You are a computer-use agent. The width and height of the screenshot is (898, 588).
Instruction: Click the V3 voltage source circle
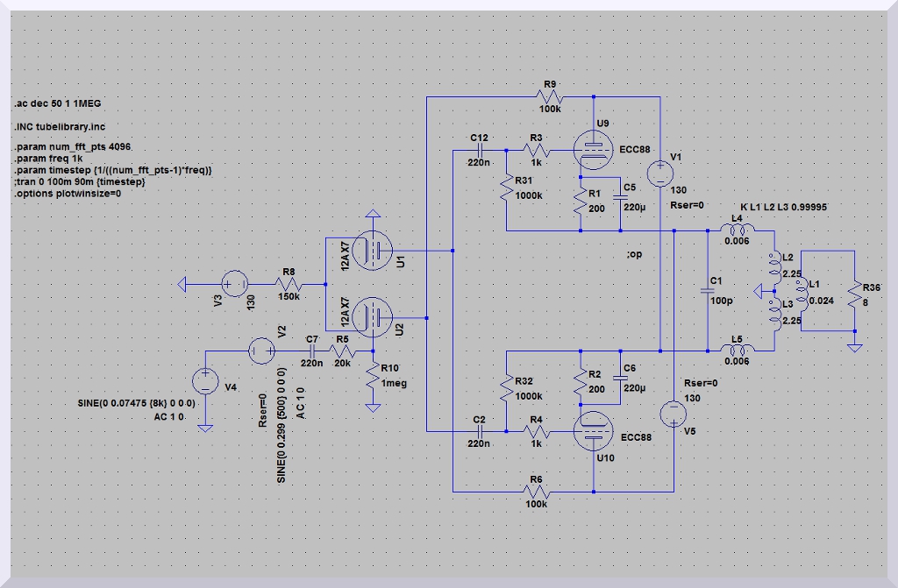coord(234,284)
